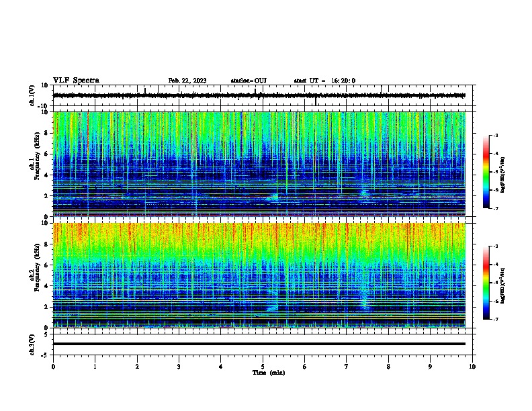Click the "6" kHz tick of ch.2 spectrogram
Viewport: 532px width, 411px height.
click(x=46, y=265)
